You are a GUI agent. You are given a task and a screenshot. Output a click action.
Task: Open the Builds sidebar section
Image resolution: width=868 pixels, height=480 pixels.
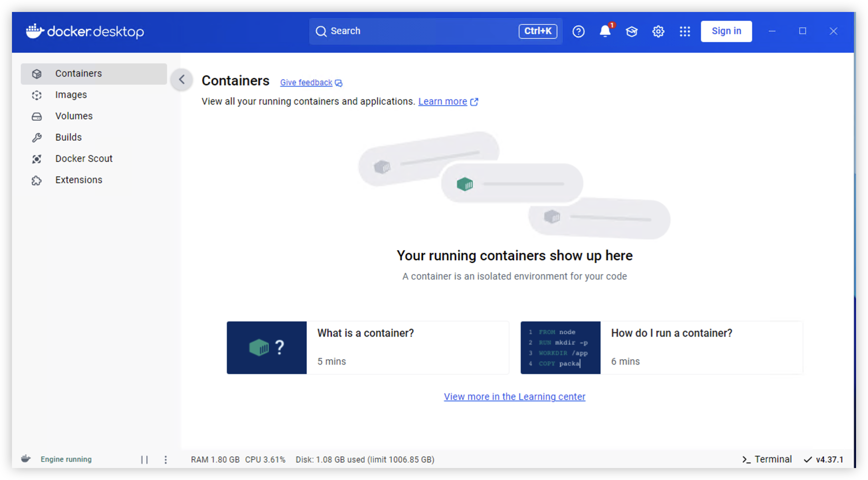[x=94, y=137]
